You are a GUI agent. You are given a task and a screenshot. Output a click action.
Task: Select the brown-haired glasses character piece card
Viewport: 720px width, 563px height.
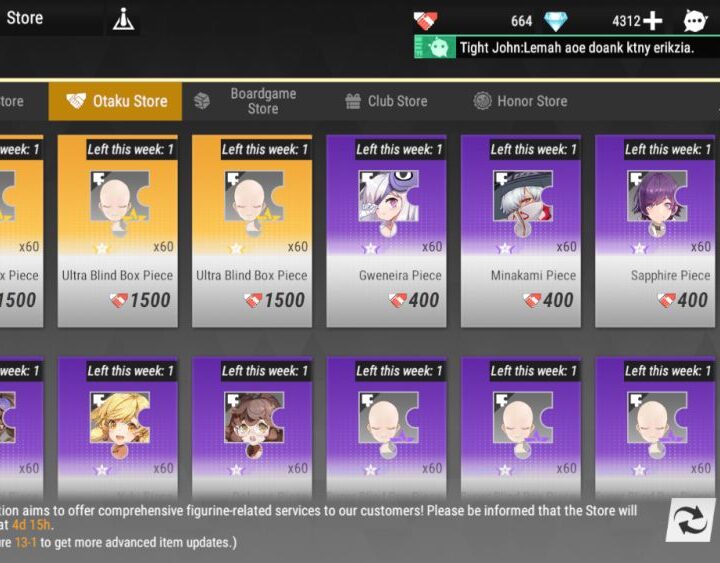[252, 427]
